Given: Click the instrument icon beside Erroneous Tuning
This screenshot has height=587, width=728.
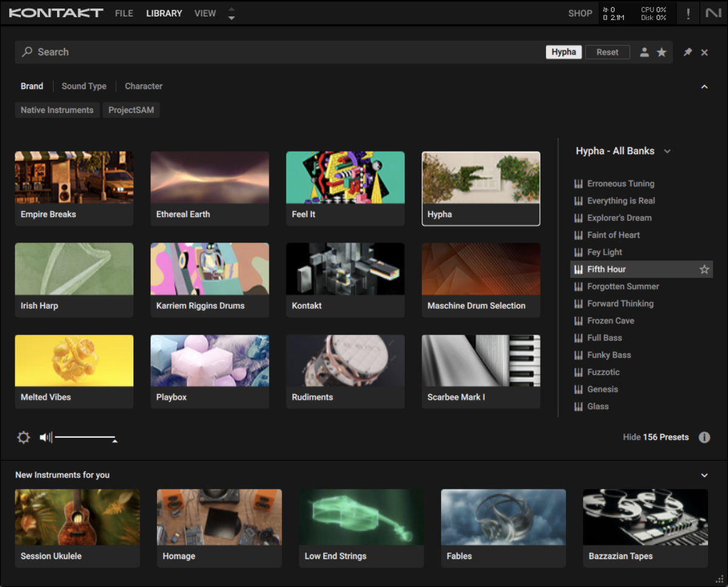Looking at the screenshot, I should [x=578, y=184].
